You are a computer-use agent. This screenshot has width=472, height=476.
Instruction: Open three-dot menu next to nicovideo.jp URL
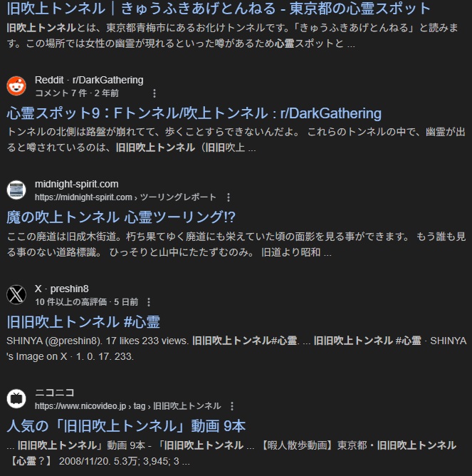232,406
